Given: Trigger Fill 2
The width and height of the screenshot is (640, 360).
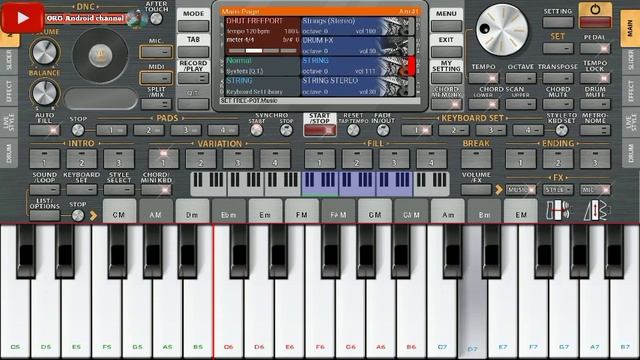Looking at the screenshot, I should 357,159.
